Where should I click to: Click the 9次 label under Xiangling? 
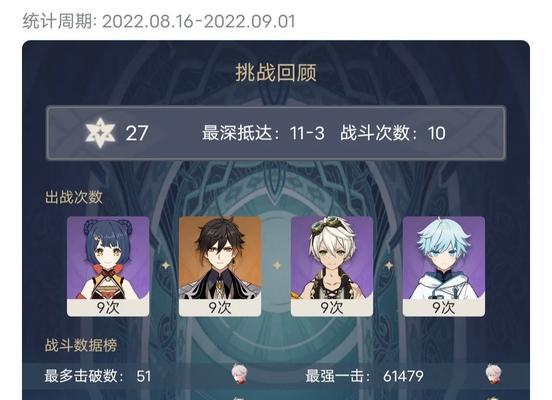[108, 308]
